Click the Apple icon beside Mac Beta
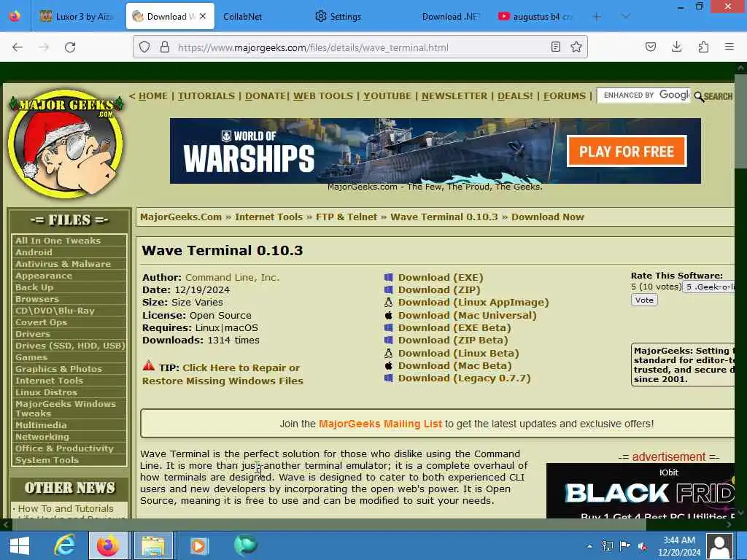This screenshot has height=560, width=747. tap(388, 366)
